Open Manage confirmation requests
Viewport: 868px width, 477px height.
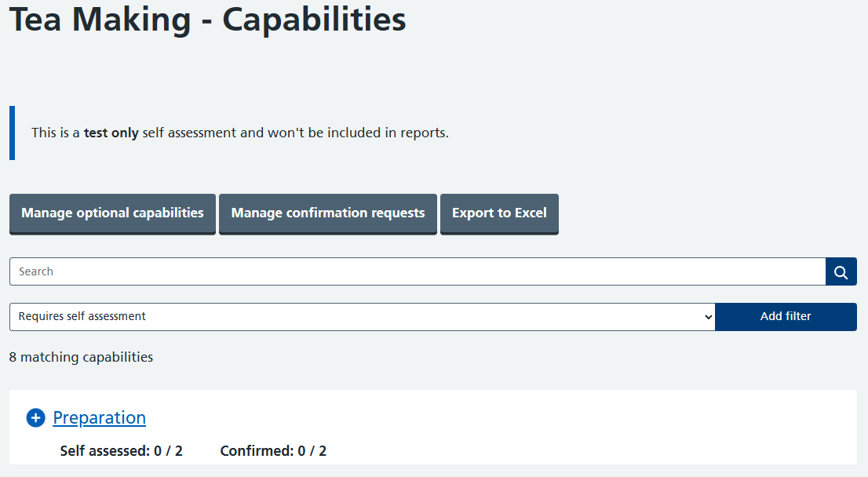click(327, 213)
